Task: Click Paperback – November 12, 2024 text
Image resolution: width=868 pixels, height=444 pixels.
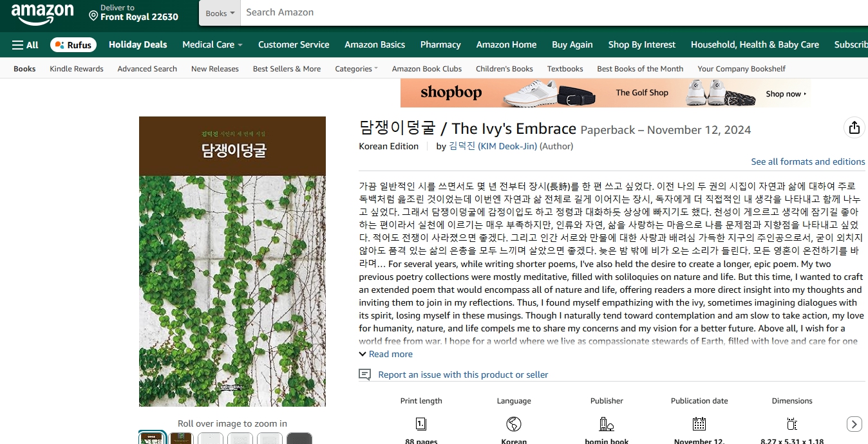Action: point(666,130)
